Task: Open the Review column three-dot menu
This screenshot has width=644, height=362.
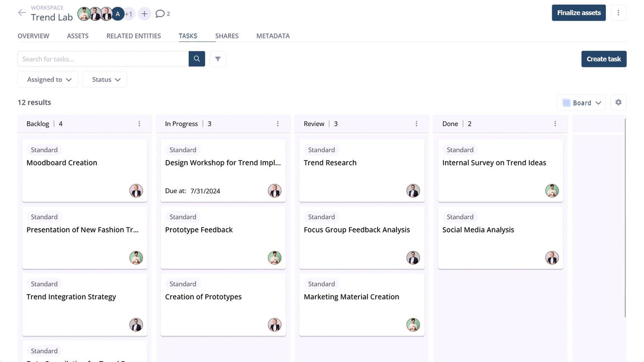Action: pyautogui.click(x=416, y=124)
